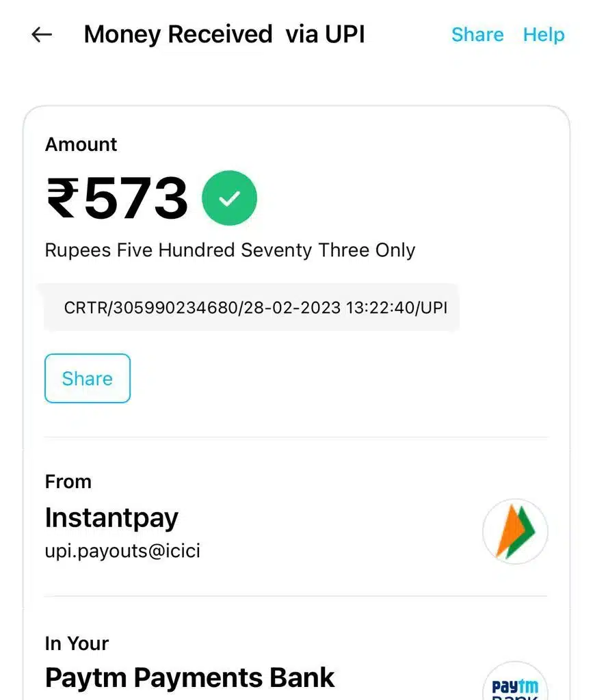Click the upi.payouts@icici UPI ID

[122, 551]
